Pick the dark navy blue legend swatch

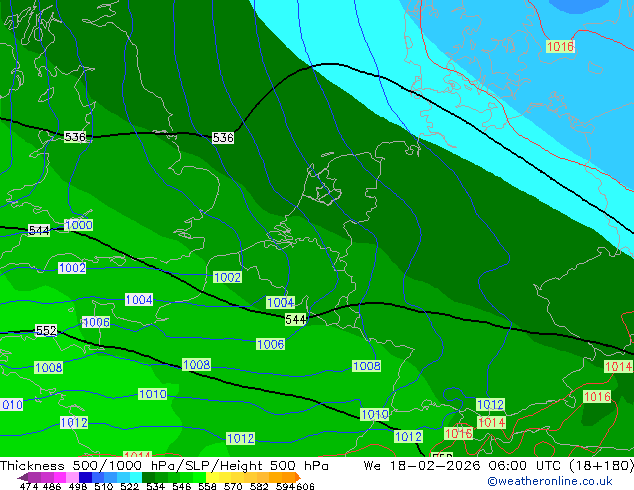click(85, 477)
